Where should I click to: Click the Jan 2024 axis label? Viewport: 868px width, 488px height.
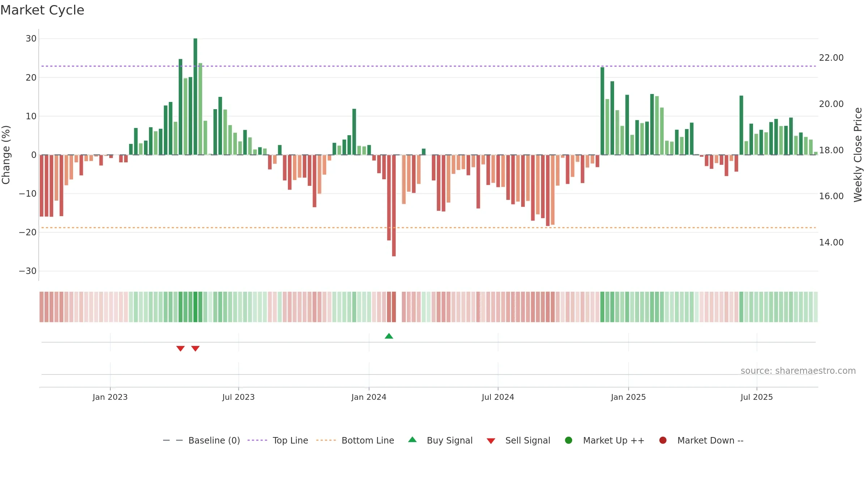click(x=369, y=397)
